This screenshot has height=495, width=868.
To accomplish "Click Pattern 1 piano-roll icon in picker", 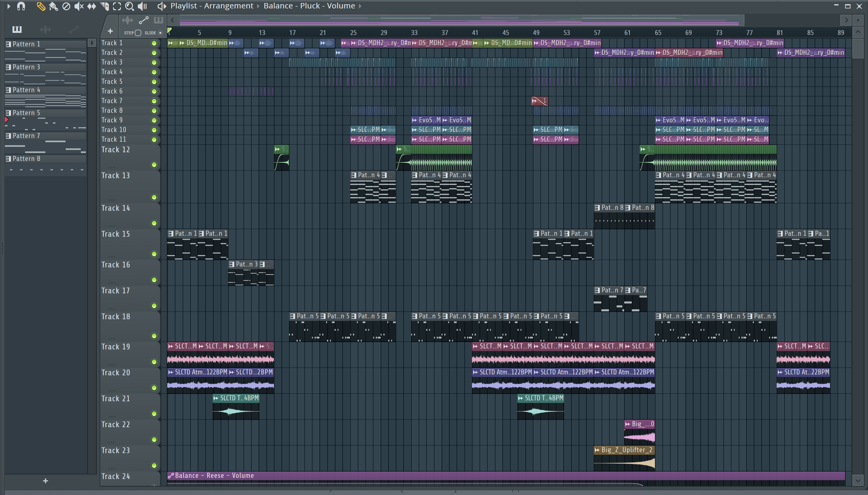I will click(x=8, y=44).
